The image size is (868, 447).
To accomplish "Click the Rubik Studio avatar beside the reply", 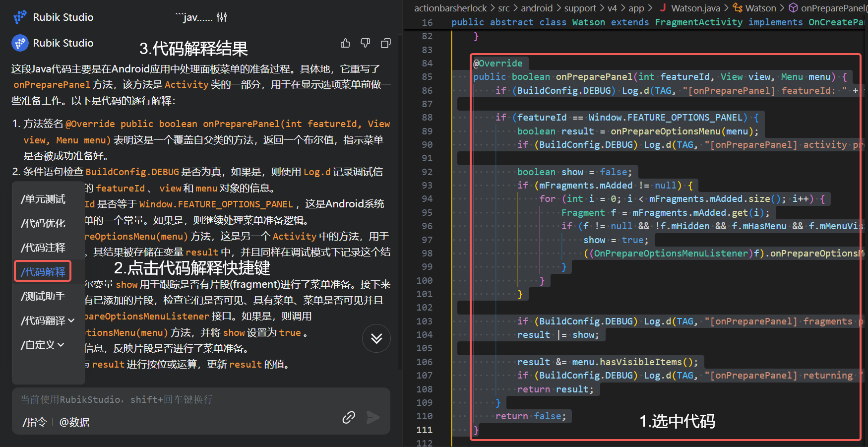I will 20,43.
